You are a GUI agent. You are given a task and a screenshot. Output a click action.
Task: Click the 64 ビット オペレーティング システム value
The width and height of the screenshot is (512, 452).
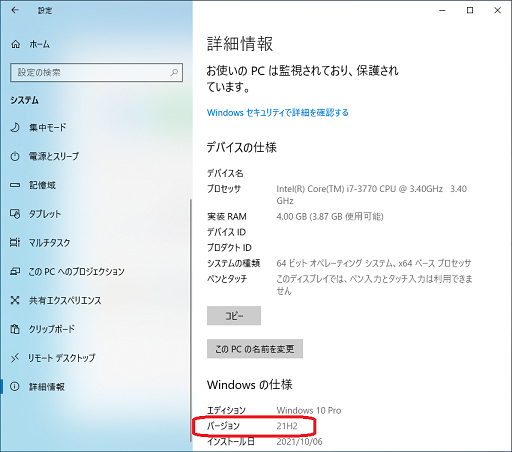point(374,263)
